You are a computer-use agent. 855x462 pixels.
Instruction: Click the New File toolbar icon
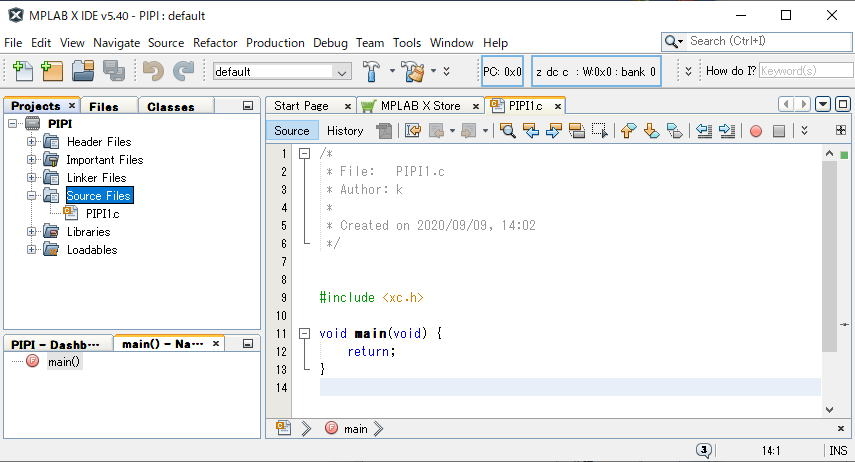click(22, 71)
